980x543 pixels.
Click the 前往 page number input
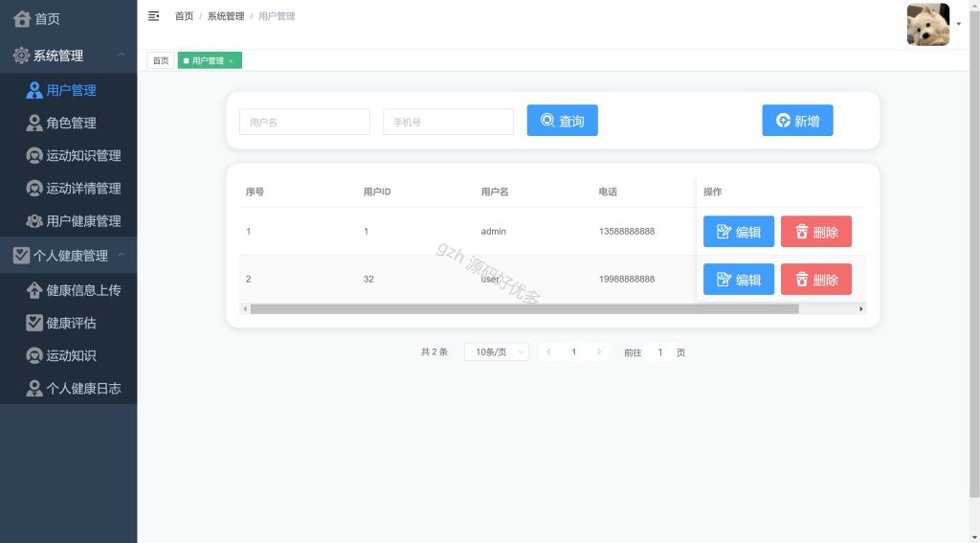[x=659, y=352]
